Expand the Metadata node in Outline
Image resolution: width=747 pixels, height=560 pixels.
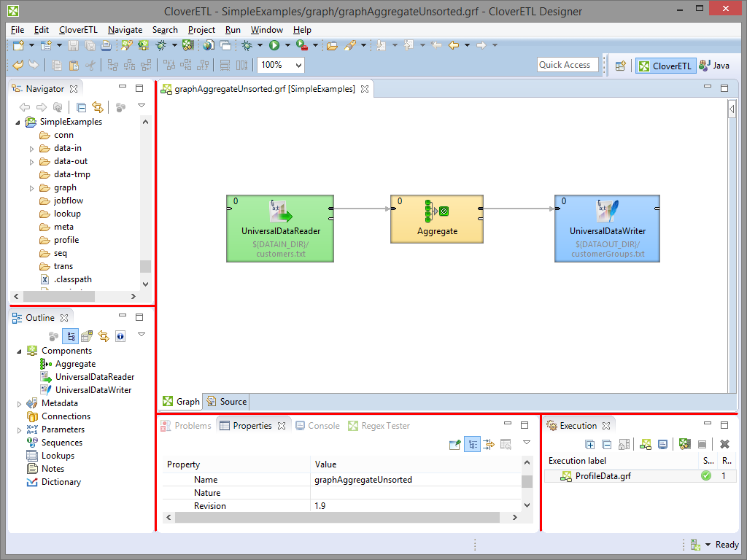pyautogui.click(x=19, y=404)
